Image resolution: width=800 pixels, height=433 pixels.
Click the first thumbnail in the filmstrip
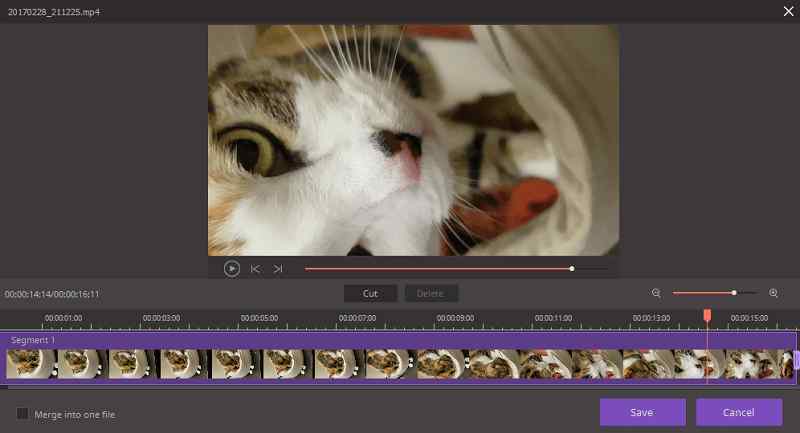pos(30,364)
